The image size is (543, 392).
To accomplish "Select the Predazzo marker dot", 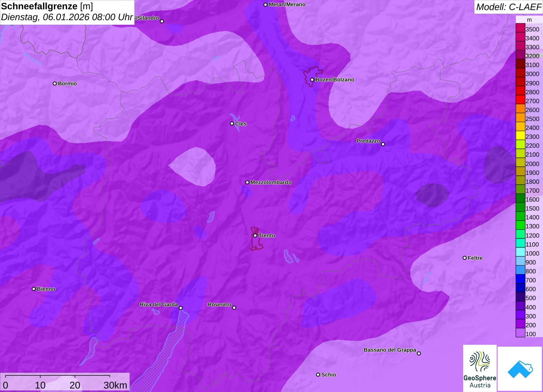I will pyautogui.click(x=383, y=144).
